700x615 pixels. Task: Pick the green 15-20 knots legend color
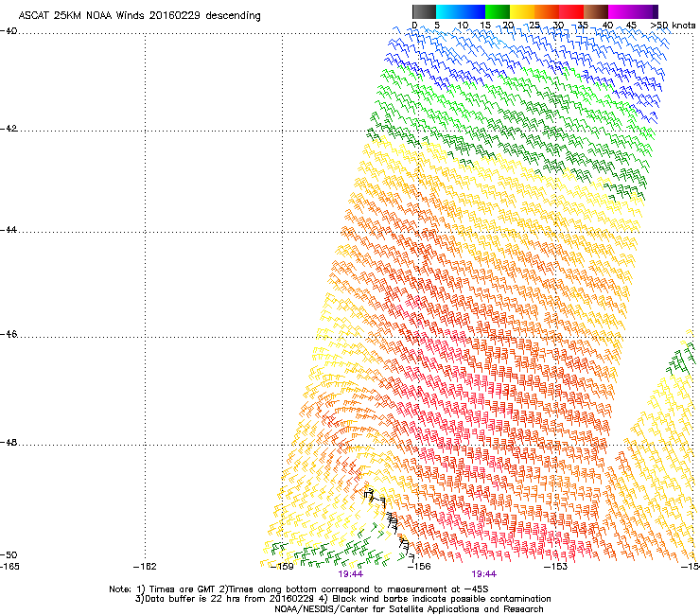[498, 11]
